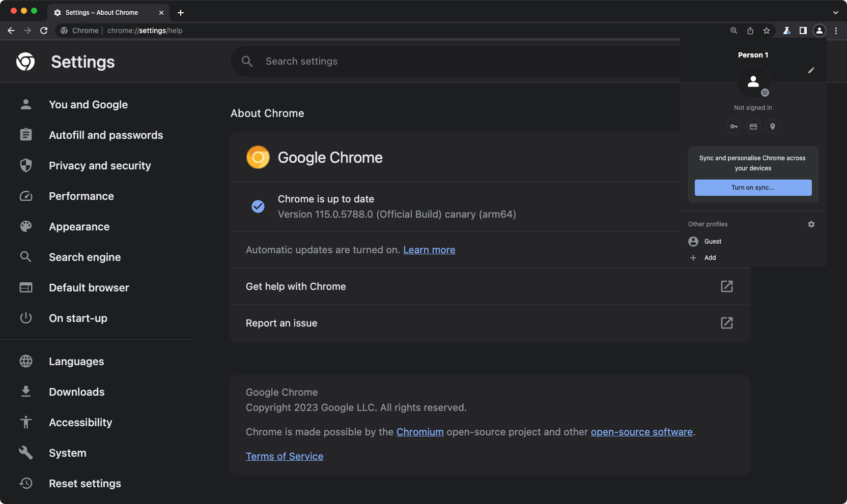The width and height of the screenshot is (847, 504).
Task: Open You and Google settings
Action: (x=89, y=105)
